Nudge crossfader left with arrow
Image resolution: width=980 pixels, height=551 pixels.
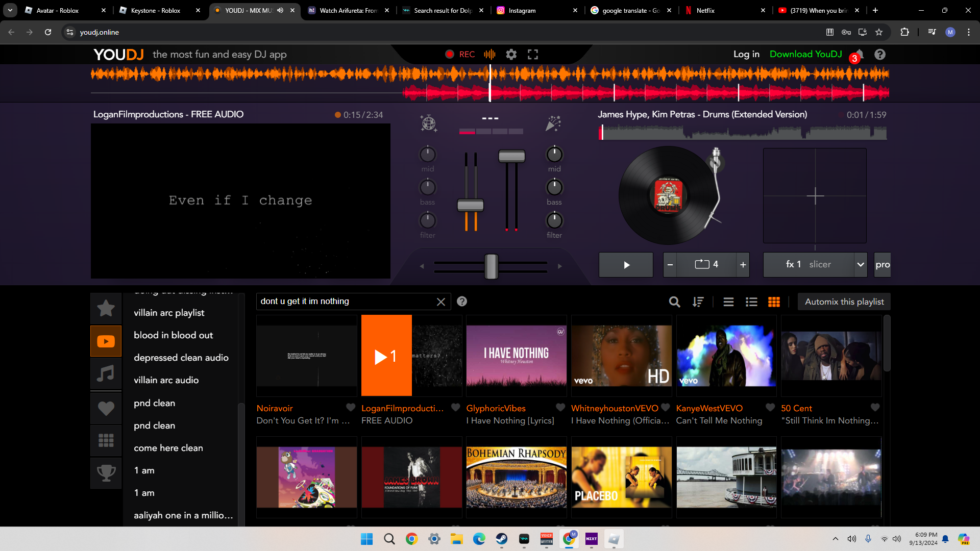pos(422,266)
